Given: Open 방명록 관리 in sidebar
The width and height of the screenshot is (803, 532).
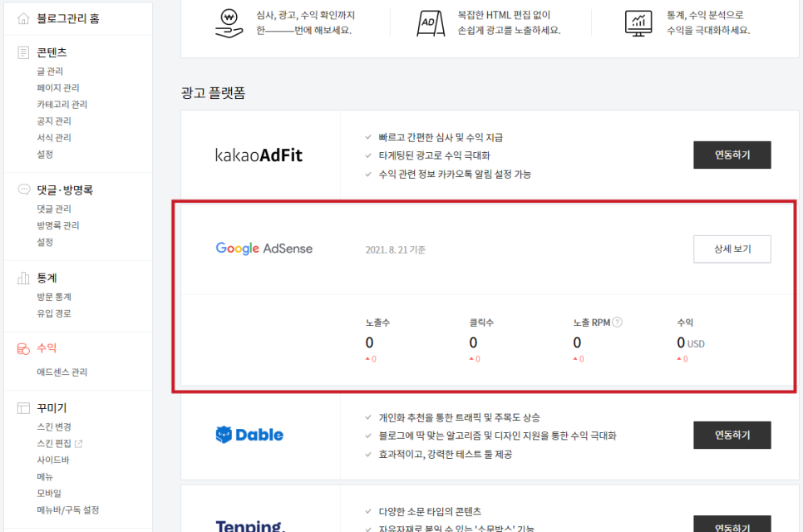Looking at the screenshot, I should click(58, 225).
